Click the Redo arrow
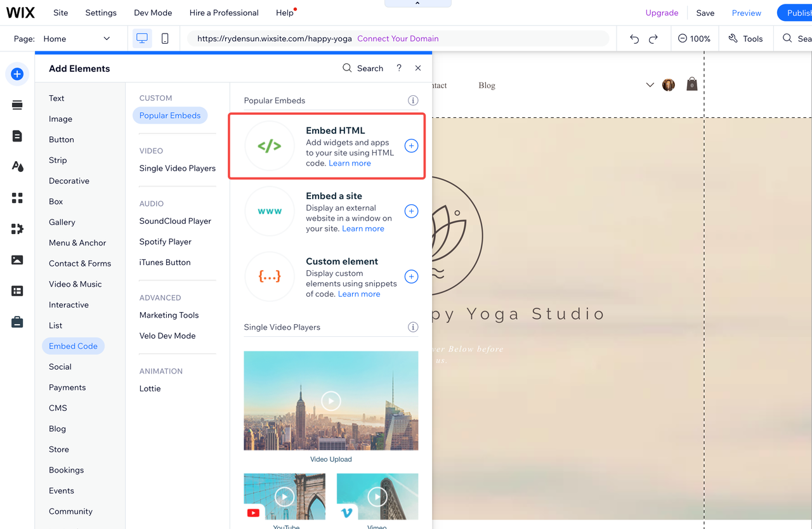Screen dimensions: 812x529 (653, 39)
